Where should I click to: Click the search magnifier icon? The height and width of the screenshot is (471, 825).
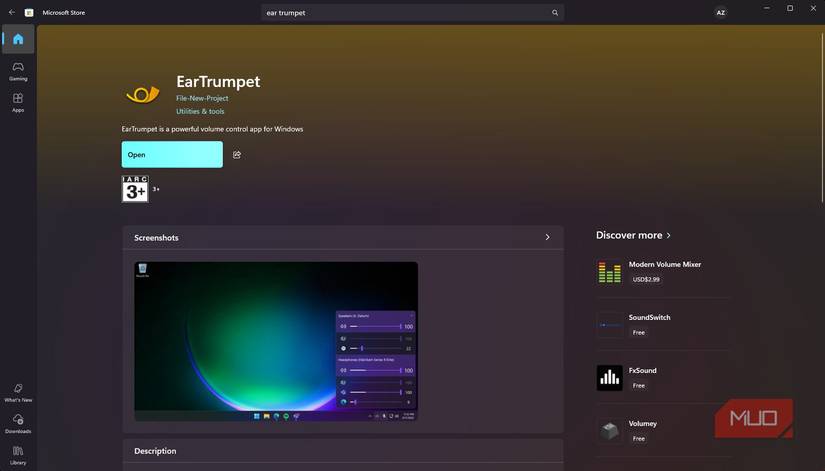point(555,13)
